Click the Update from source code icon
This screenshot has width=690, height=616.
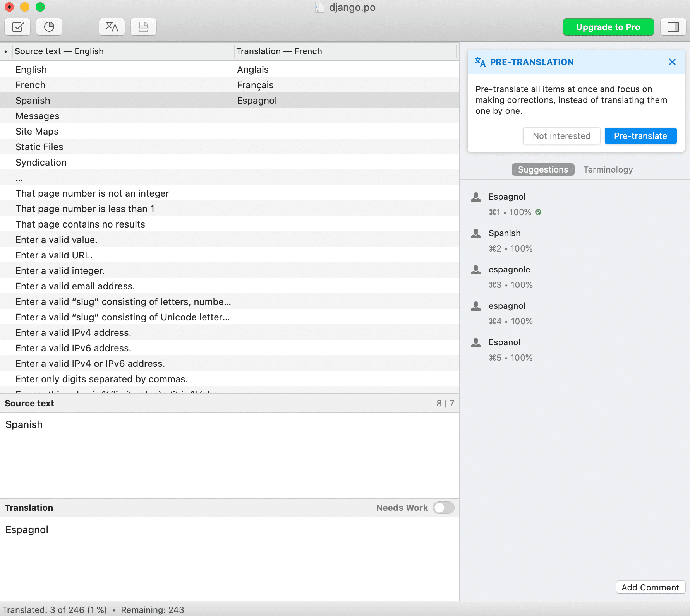point(144,27)
